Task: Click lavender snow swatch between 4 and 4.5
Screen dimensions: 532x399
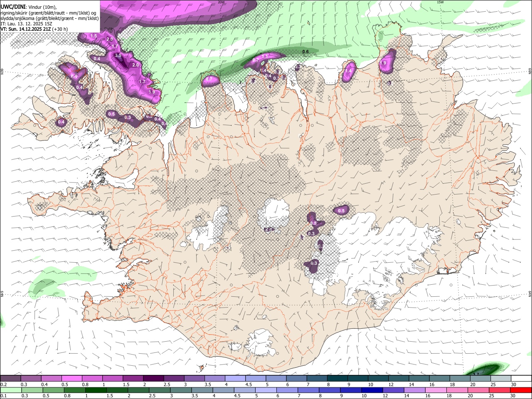Action: 235,379
